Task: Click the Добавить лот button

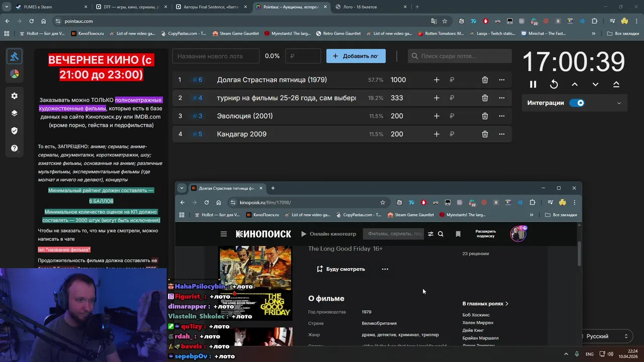Action: 356,56
